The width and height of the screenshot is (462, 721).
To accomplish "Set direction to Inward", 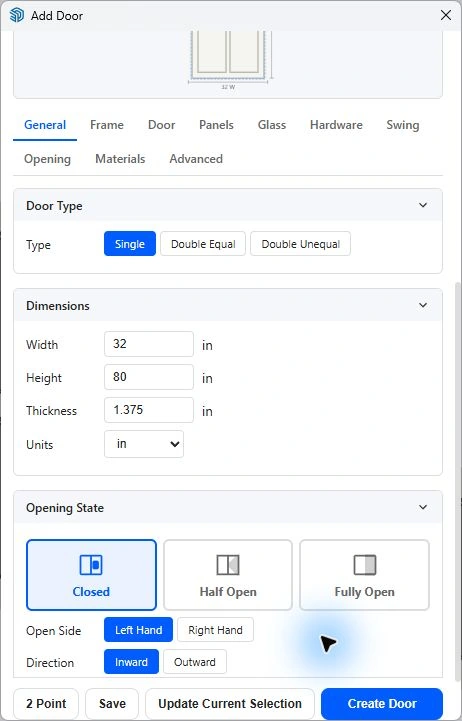I will click(131, 662).
